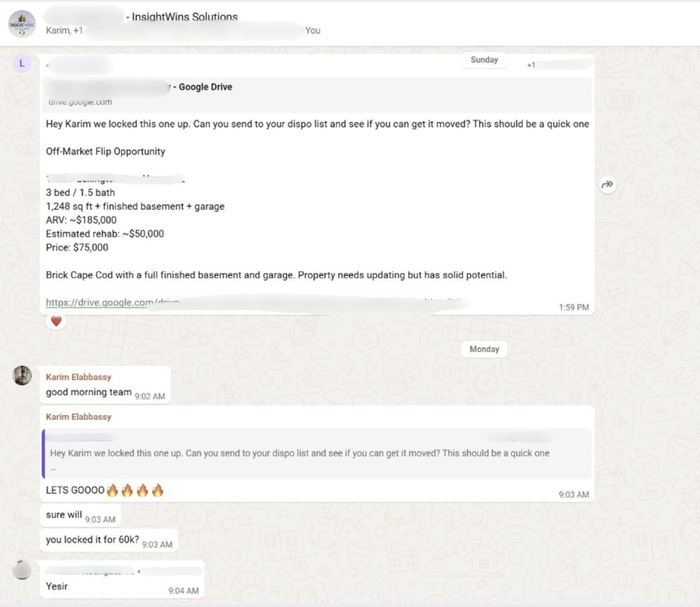
Task: Click the participants line starting 'Karim, +1'
Action: 183,31
